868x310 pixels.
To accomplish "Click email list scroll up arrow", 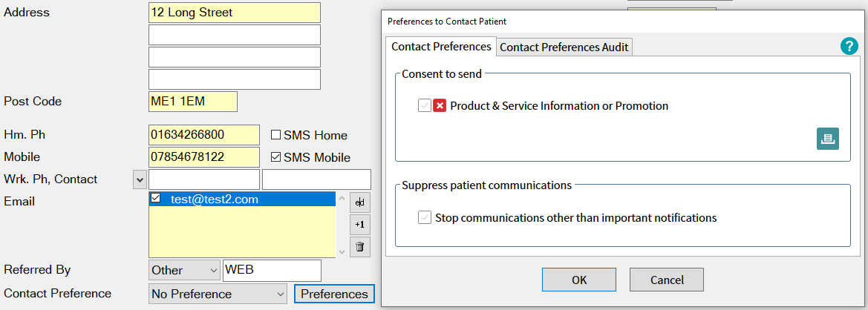I will pyautogui.click(x=341, y=198).
